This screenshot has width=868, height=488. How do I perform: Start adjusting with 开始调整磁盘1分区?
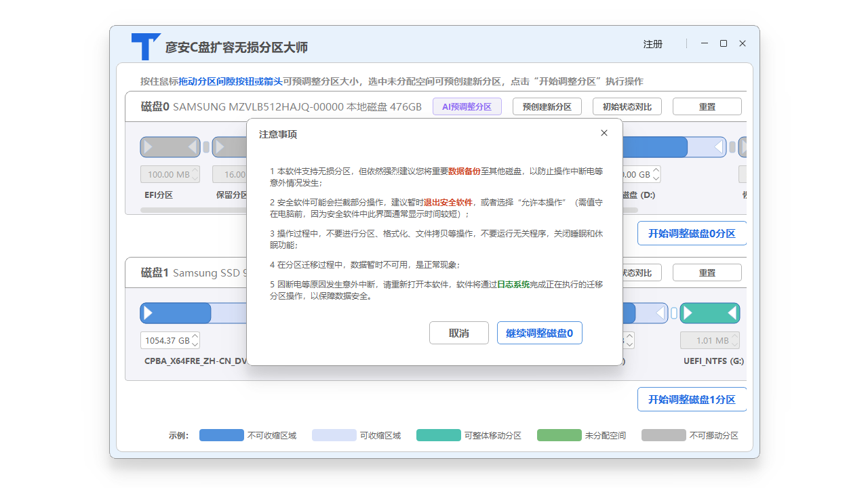[692, 399]
